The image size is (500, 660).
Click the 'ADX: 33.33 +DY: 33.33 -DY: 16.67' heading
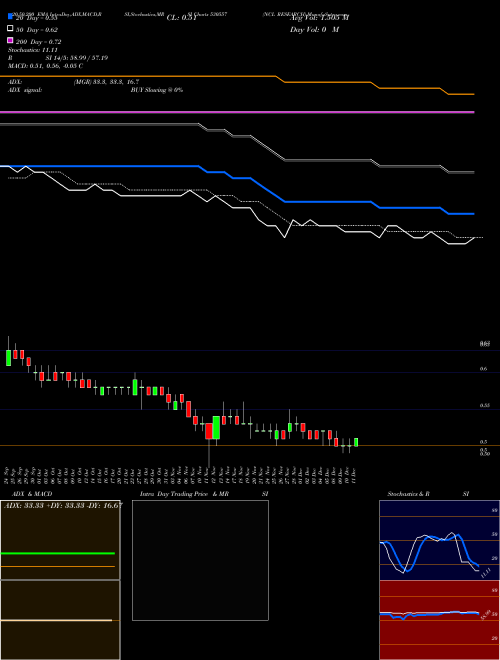63,506
